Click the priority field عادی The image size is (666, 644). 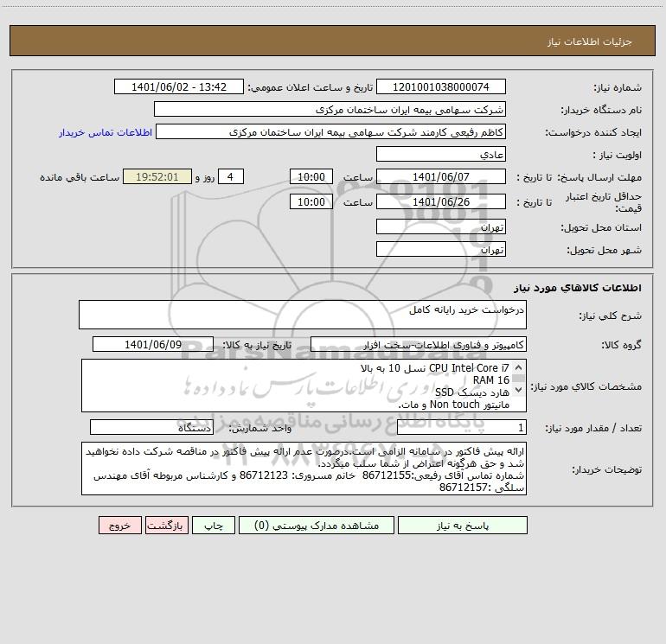coord(441,154)
